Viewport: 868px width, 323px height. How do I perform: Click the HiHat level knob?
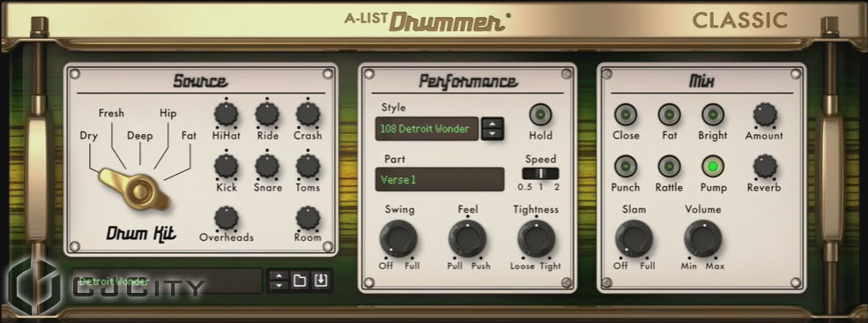tap(226, 114)
